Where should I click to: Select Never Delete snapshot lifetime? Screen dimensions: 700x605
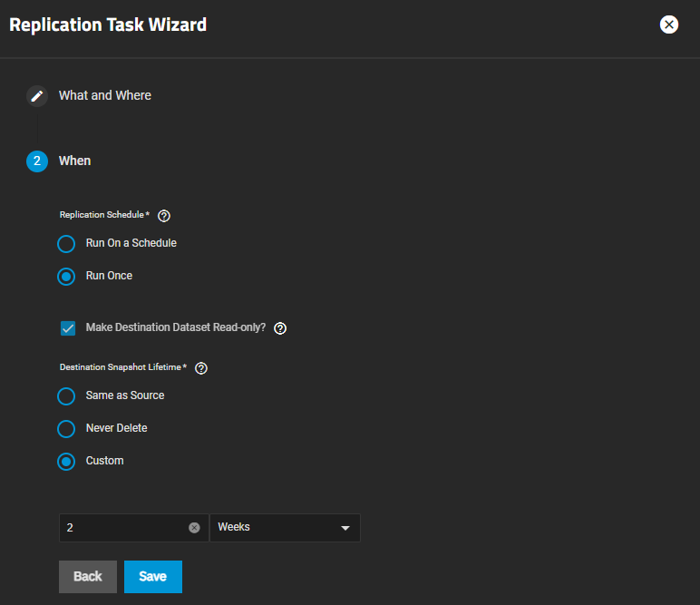tap(66, 429)
